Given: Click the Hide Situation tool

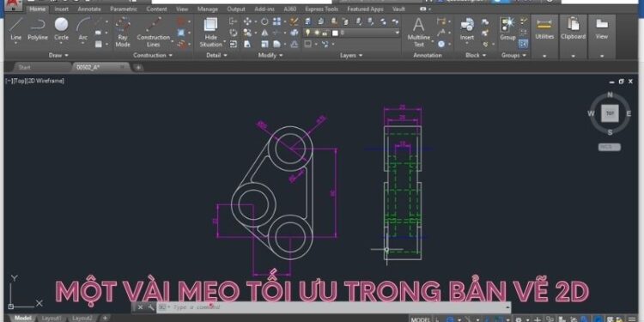Looking at the screenshot, I should pos(210,32).
